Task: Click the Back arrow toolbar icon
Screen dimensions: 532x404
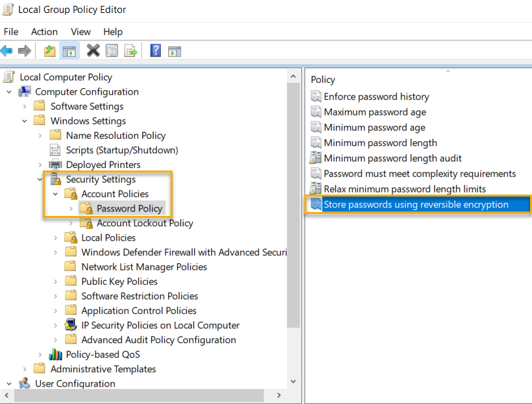Action: [x=6, y=51]
